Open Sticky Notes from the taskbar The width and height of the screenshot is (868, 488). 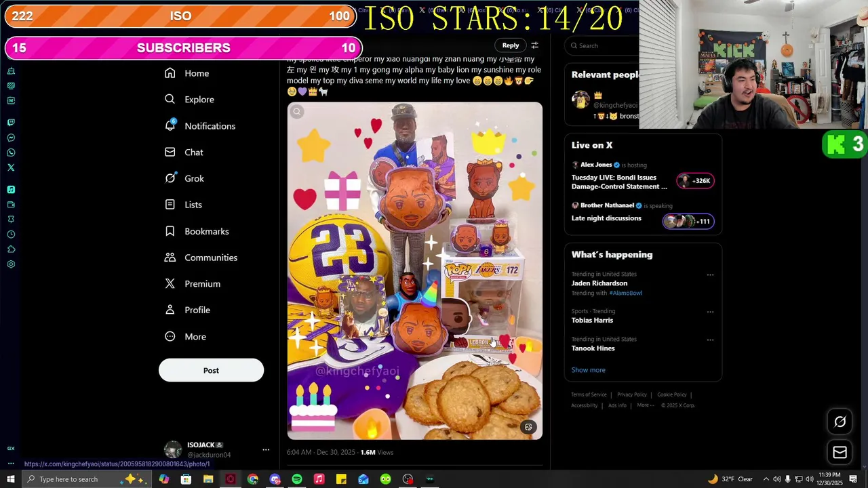[341, 479]
